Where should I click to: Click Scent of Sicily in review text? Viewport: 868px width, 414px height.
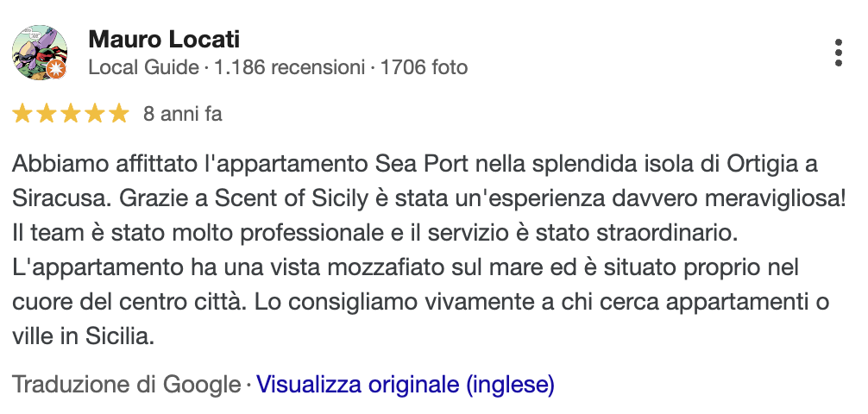tap(291, 198)
